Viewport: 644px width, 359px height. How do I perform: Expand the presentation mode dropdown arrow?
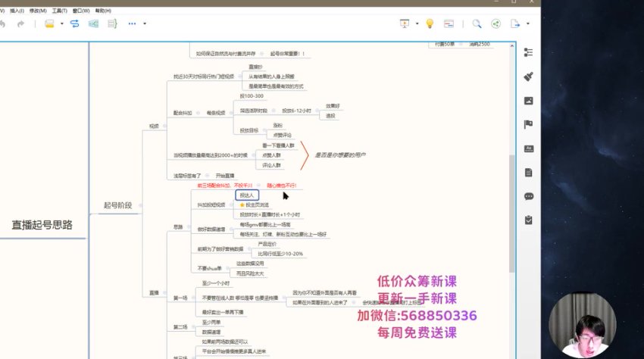417,23
